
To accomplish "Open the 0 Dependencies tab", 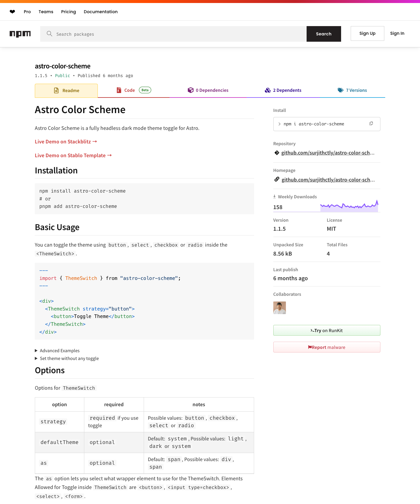I will pos(208,90).
